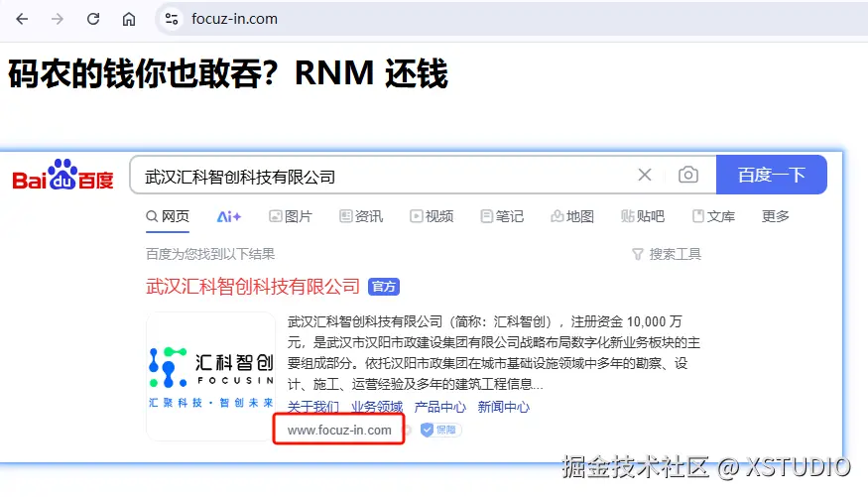Switch to the 贴吧 tab

pyautogui.click(x=643, y=216)
